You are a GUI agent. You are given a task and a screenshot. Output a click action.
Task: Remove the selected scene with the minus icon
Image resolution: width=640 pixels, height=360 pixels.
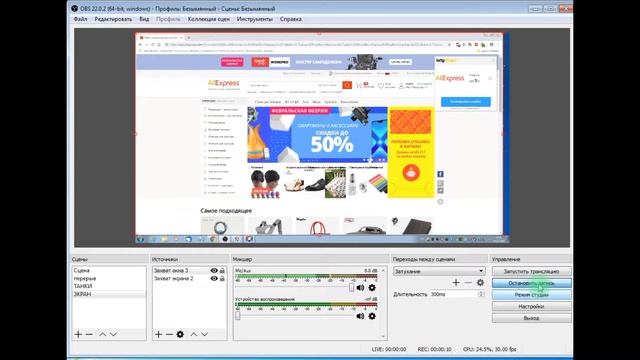coord(89,334)
